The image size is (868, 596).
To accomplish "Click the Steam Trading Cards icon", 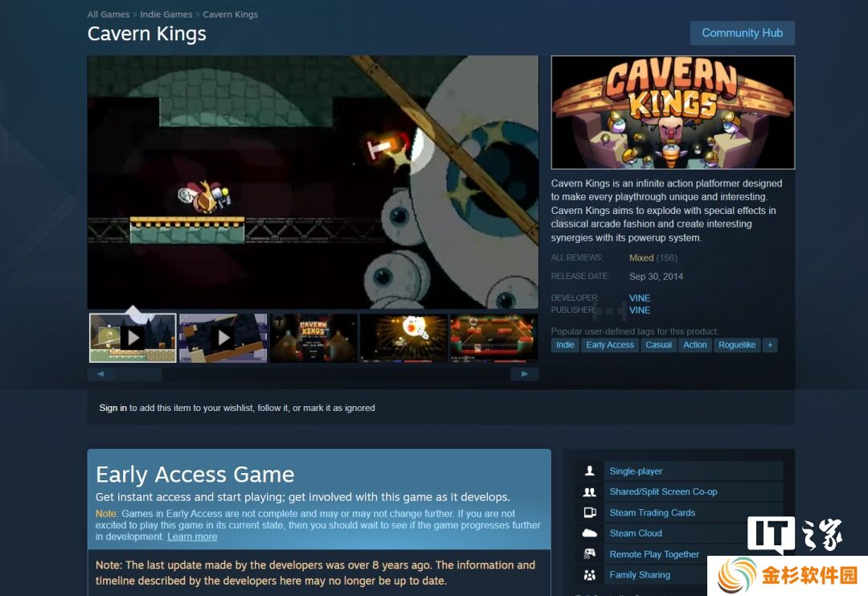I will (590, 512).
